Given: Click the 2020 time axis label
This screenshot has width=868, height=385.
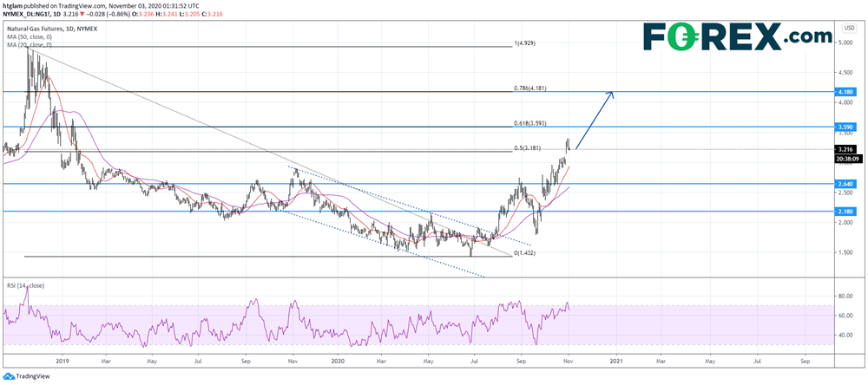Looking at the screenshot, I should pyautogui.click(x=337, y=360).
